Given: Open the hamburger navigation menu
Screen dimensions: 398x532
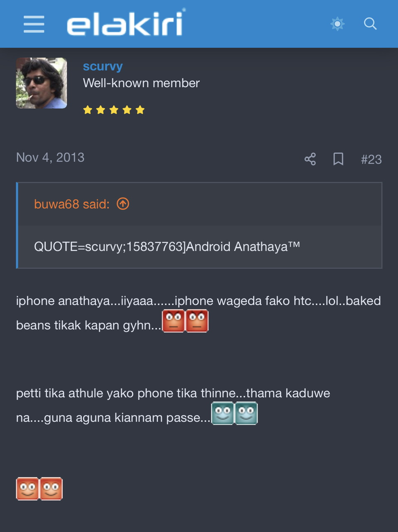Looking at the screenshot, I should click(34, 24).
